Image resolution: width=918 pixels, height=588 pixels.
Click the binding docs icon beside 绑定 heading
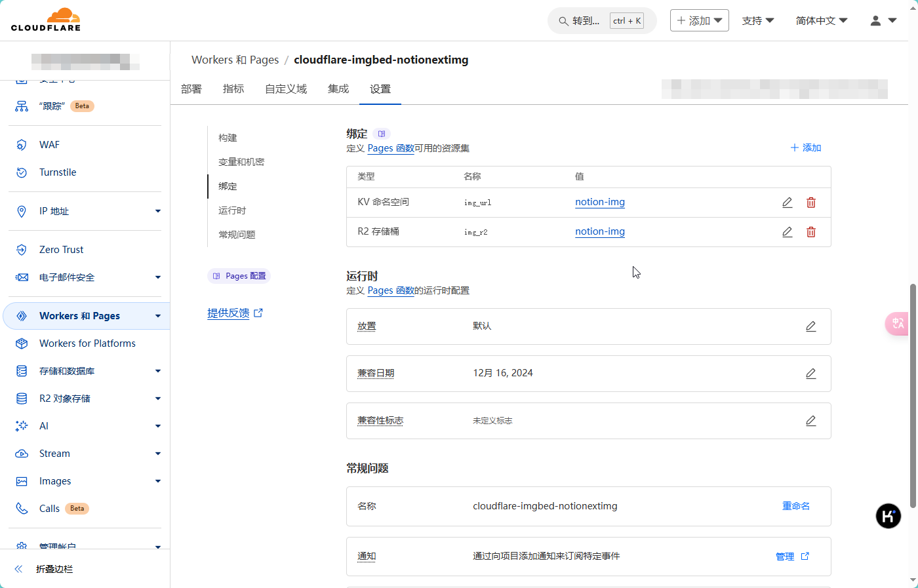pyautogui.click(x=382, y=134)
